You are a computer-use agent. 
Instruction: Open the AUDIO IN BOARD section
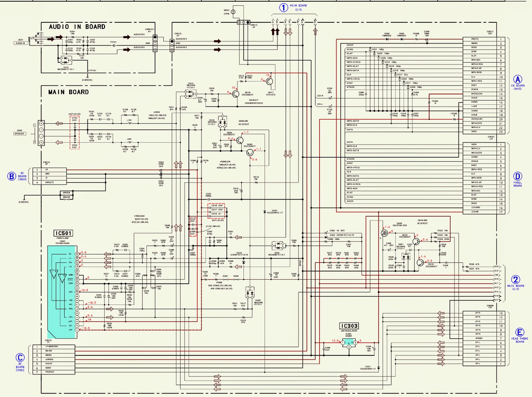tap(76, 26)
